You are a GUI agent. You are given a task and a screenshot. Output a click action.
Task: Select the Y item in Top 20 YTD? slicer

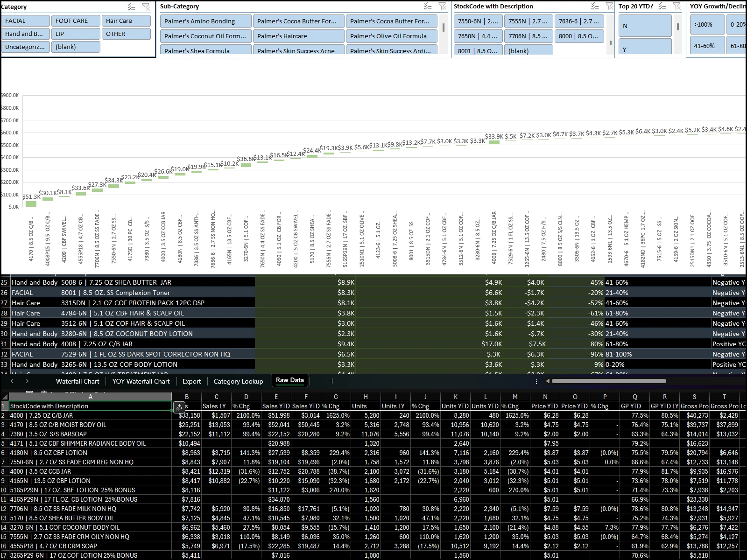(x=645, y=47)
